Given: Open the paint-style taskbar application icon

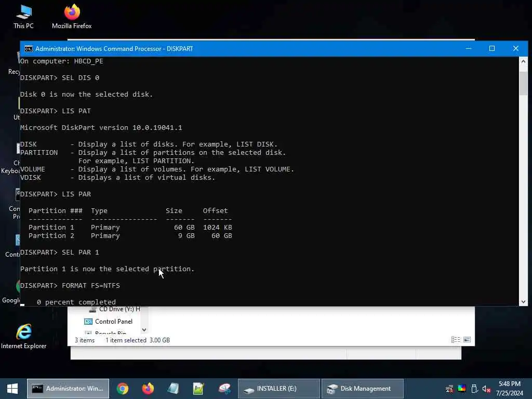Looking at the screenshot, I should 224,389.
